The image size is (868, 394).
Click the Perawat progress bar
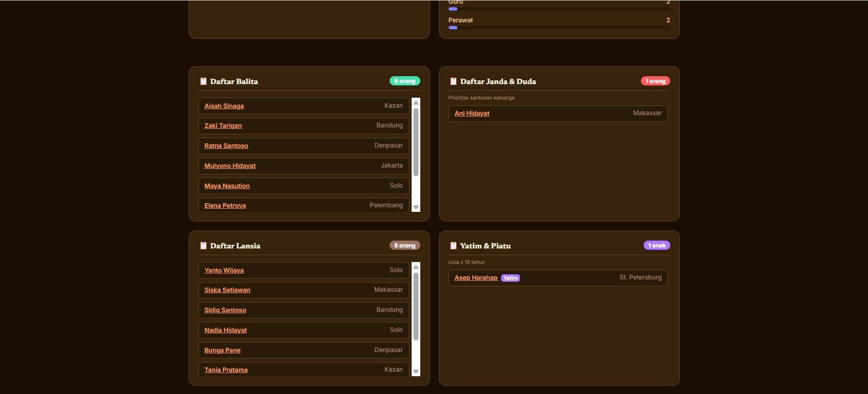coord(559,28)
